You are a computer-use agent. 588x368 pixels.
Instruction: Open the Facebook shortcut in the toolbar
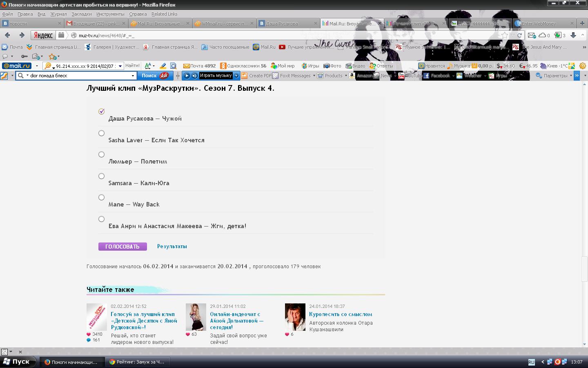[x=437, y=76]
